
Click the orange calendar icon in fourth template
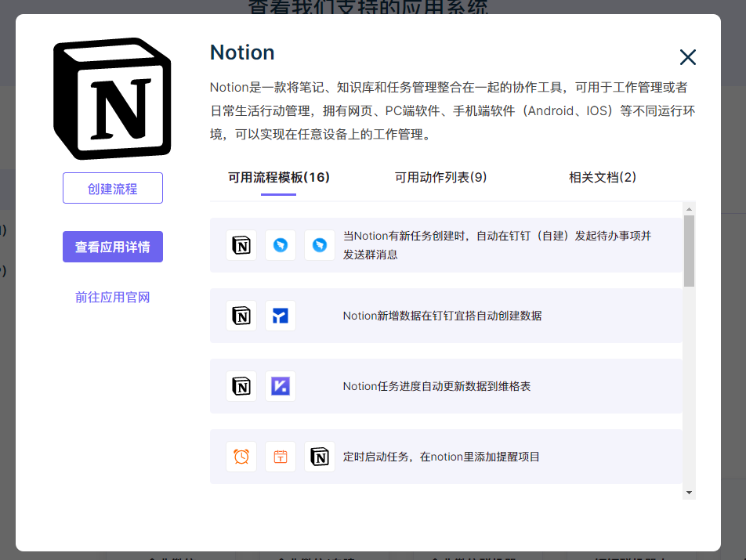[x=280, y=456]
